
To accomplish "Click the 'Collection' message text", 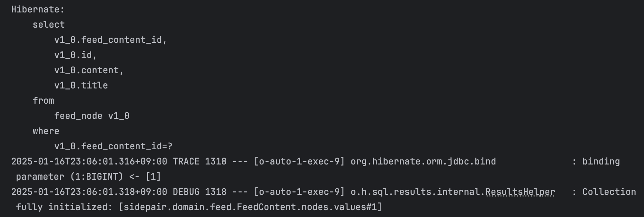I will pyautogui.click(x=609, y=192).
